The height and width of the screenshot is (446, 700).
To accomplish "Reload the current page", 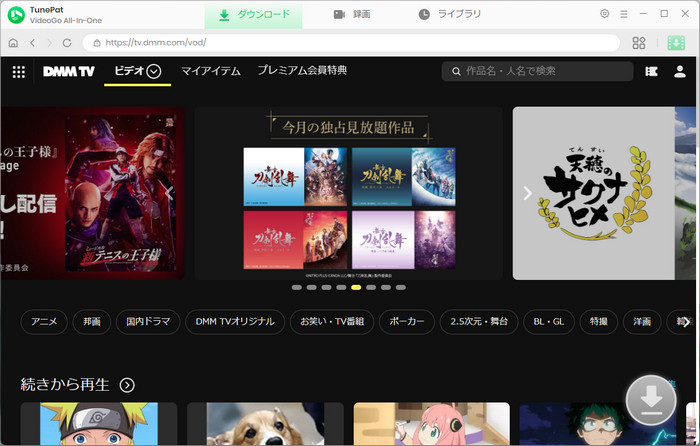I will pos(67,43).
